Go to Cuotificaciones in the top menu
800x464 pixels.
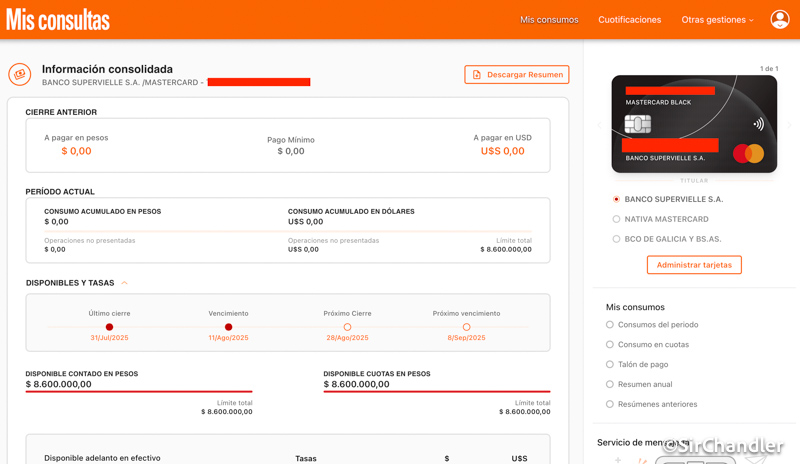pos(629,20)
